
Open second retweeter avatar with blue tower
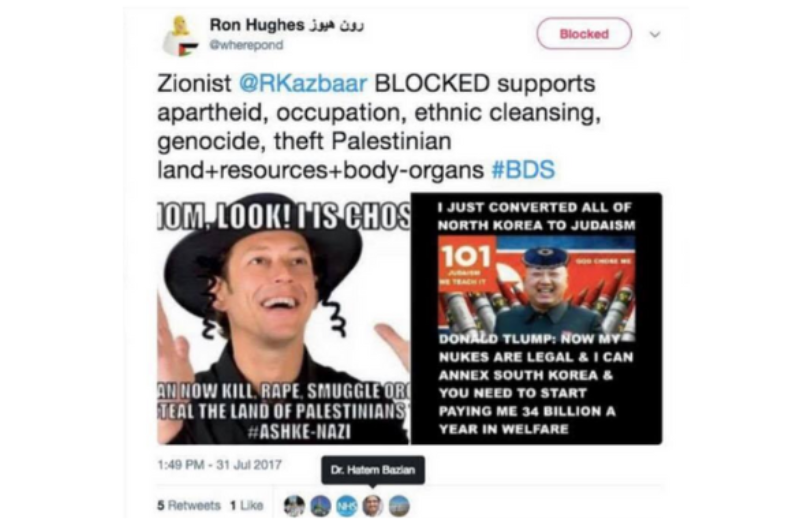321,506
